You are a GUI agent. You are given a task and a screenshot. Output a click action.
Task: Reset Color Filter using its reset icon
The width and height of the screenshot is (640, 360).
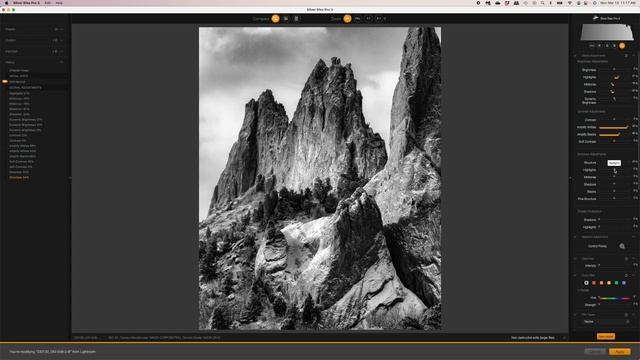pos(626,276)
